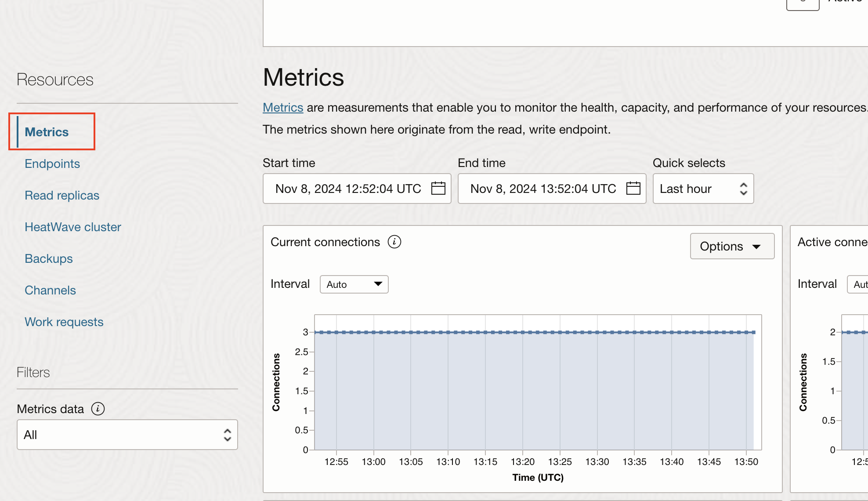Open the Options menu for Current connections
Image resolution: width=868 pixels, height=501 pixels.
732,246
